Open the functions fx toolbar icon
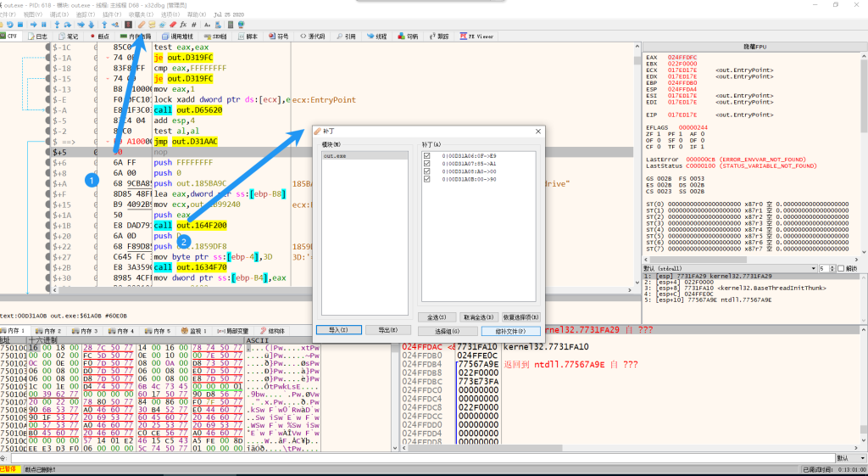This screenshot has width=868, height=476. point(183,25)
